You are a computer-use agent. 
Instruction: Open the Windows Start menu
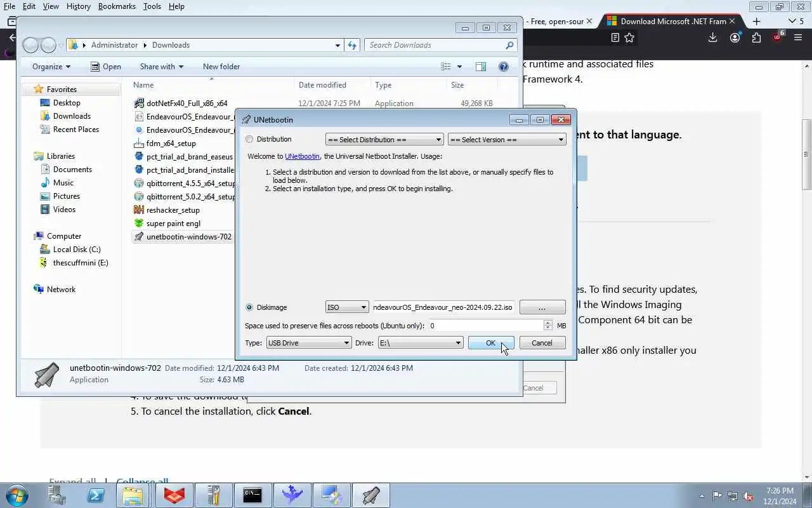coord(16,495)
